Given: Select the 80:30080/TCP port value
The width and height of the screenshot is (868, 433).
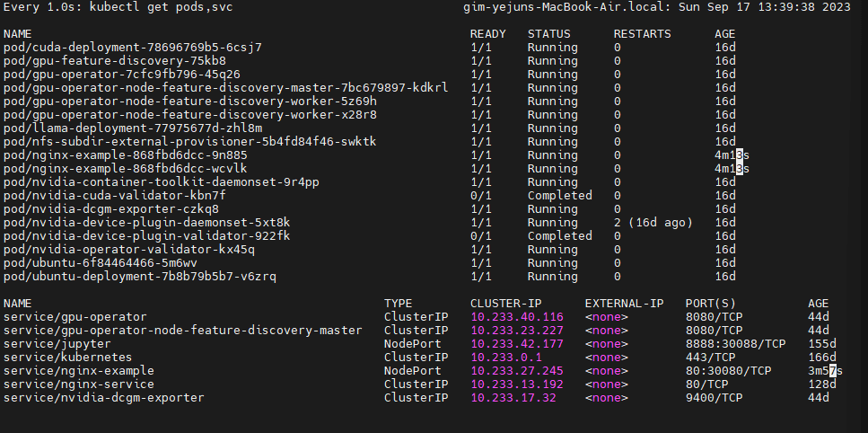Looking at the screenshot, I should point(728,370).
